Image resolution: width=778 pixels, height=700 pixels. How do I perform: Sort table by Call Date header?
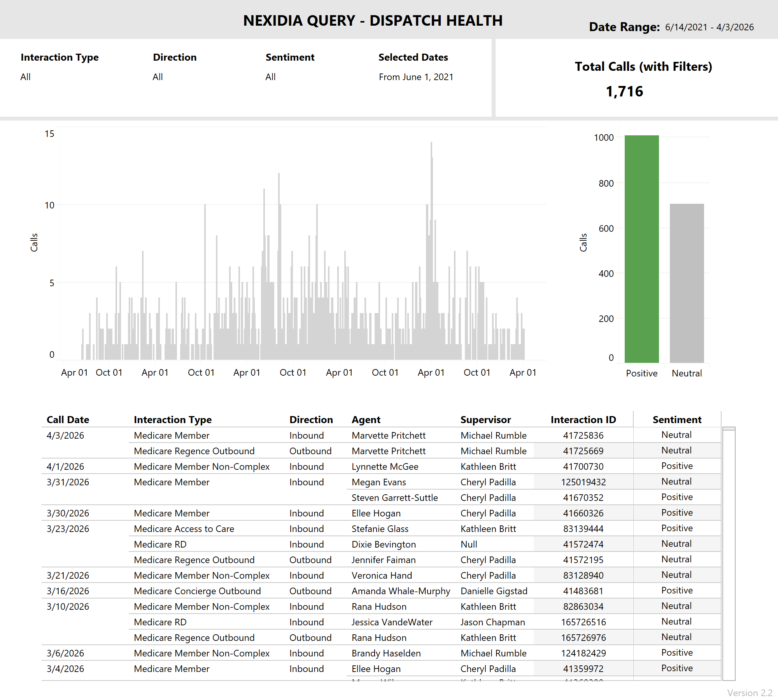(x=68, y=420)
